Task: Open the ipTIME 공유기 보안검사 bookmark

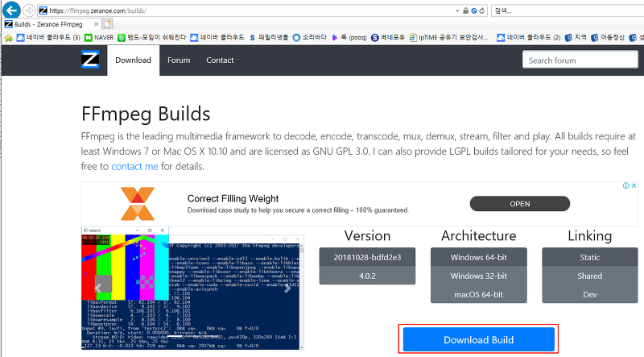Action: point(449,37)
